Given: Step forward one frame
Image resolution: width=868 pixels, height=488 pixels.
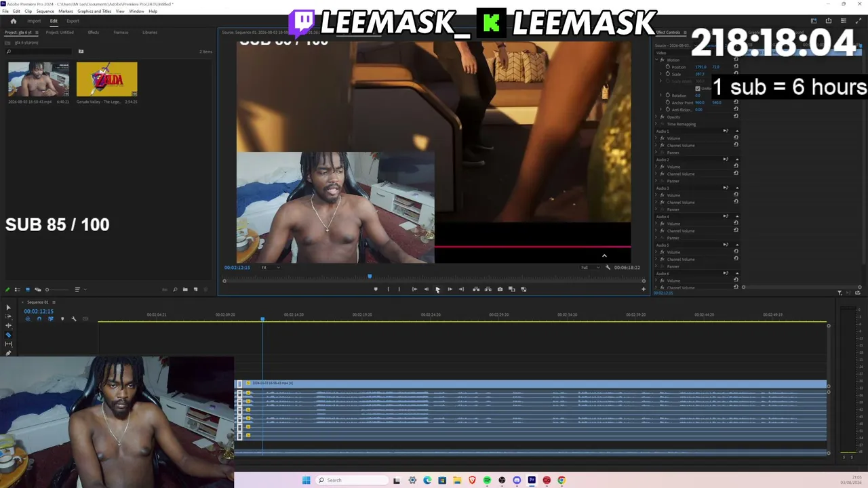Looking at the screenshot, I should click(450, 289).
